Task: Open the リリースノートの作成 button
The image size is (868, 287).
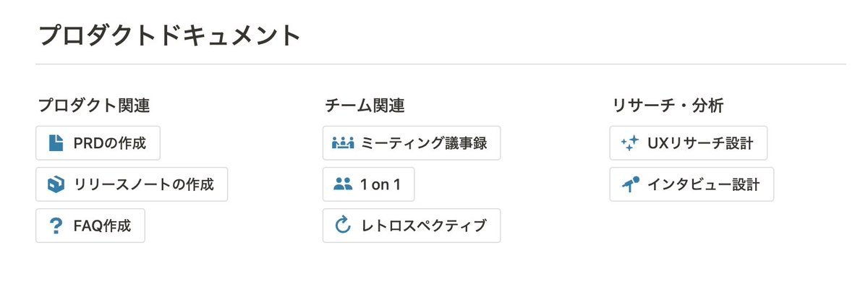Action: pyautogui.click(x=132, y=184)
